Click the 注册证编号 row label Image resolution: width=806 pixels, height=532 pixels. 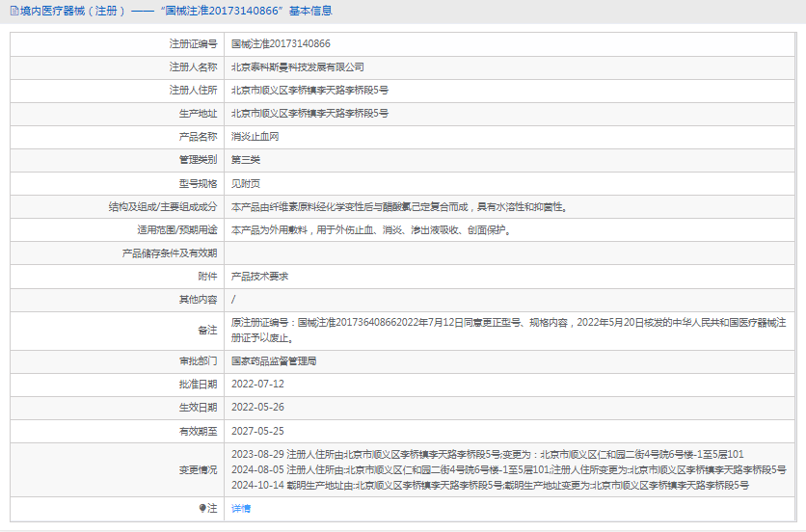coord(193,43)
